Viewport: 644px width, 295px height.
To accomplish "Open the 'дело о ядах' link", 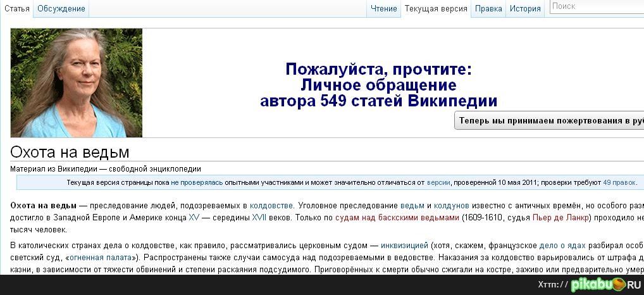I will [562, 246].
